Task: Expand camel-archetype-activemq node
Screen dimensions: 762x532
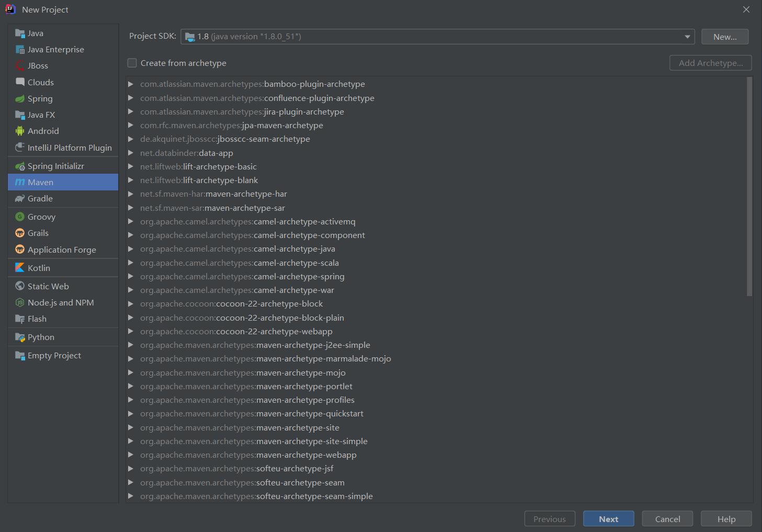Action: [x=131, y=221]
